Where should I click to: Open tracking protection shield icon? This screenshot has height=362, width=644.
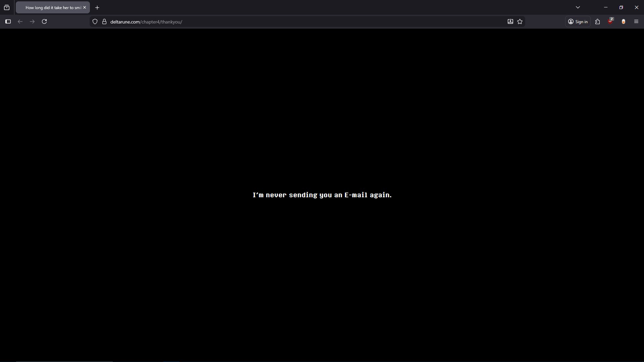pos(95,21)
